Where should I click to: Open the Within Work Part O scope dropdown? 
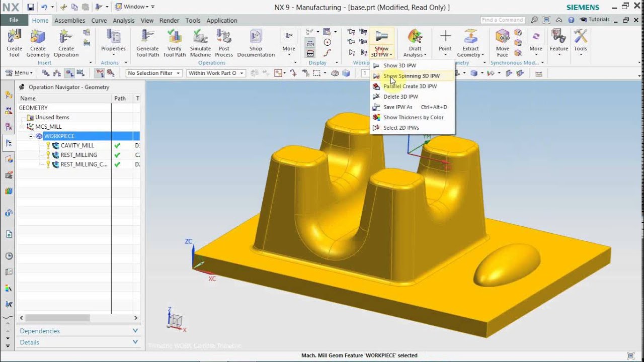tap(216, 73)
